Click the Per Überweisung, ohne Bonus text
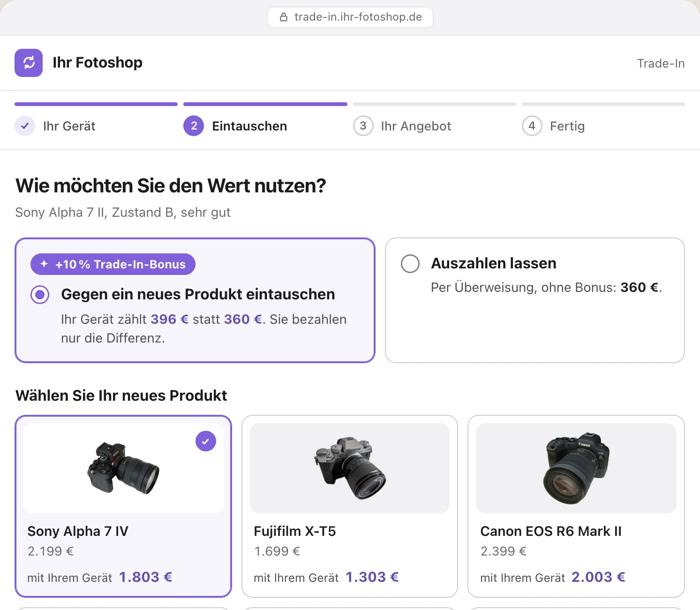 click(524, 287)
